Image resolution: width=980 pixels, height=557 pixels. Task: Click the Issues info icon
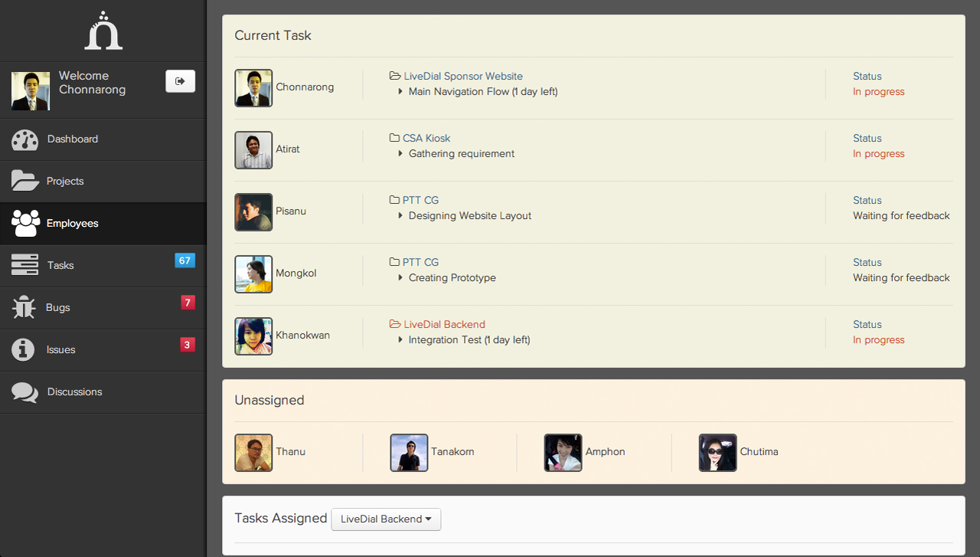tap(24, 349)
